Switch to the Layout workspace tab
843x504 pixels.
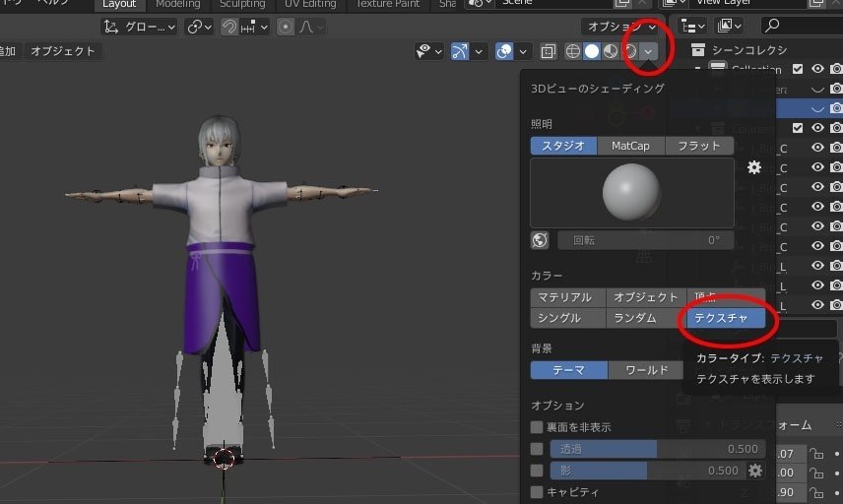(119, 4)
